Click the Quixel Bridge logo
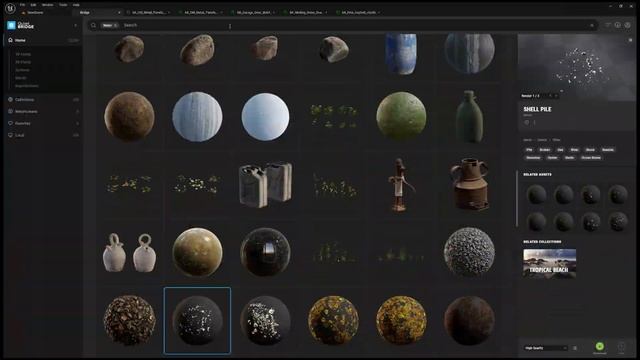640x360 pixels. tap(20, 25)
